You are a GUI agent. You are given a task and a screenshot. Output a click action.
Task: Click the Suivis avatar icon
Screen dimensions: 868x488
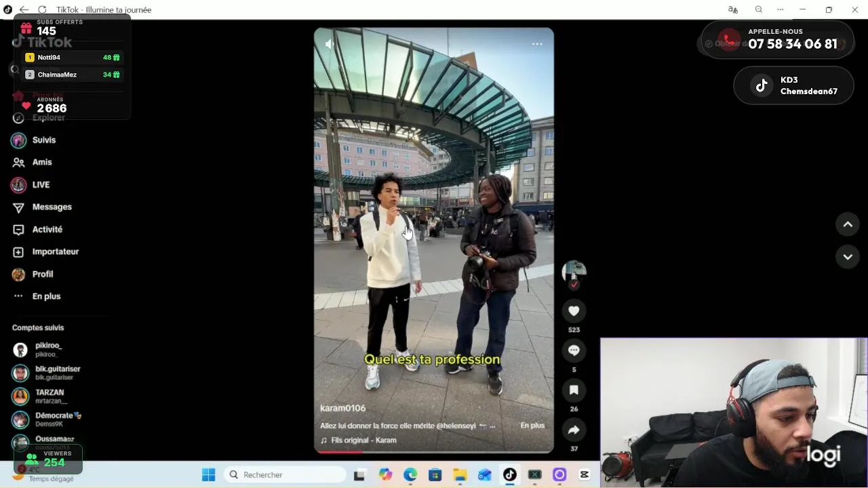click(x=18, y=140)
